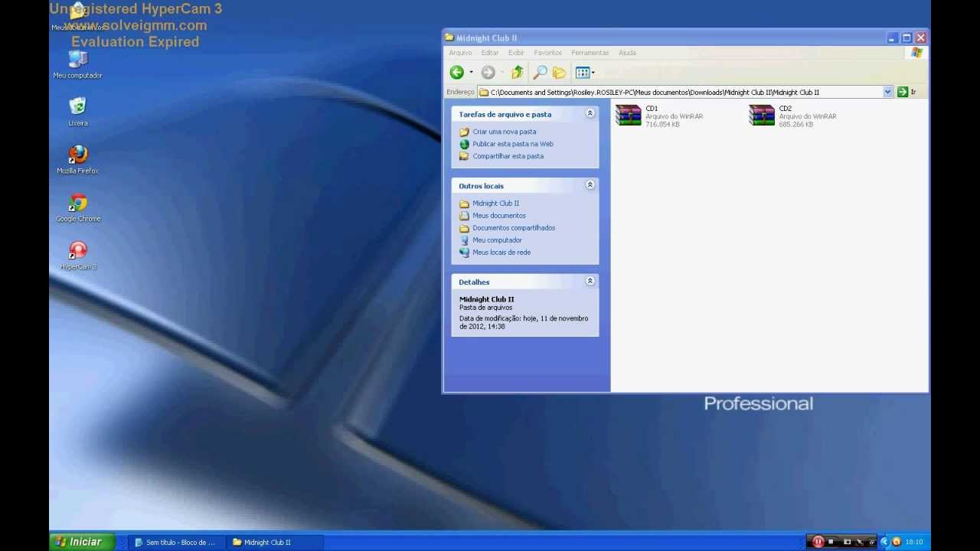
Task: Open the Ajuda menu
Action: coord(627,53)
